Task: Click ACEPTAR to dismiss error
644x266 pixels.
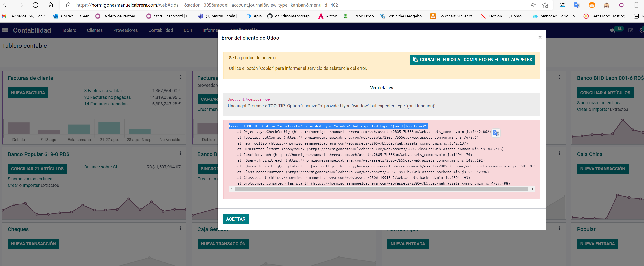Action: pyautogui.click(x=235, y=219)
